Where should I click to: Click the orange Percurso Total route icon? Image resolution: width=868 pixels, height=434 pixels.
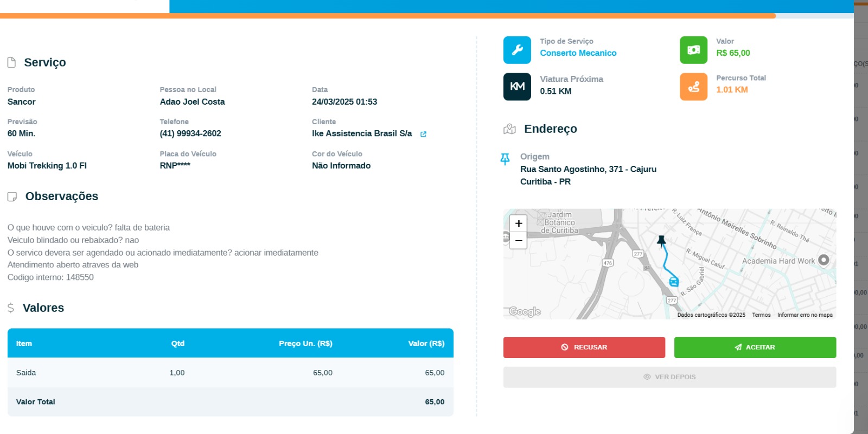pyautogui.click(x=693, y=87)
